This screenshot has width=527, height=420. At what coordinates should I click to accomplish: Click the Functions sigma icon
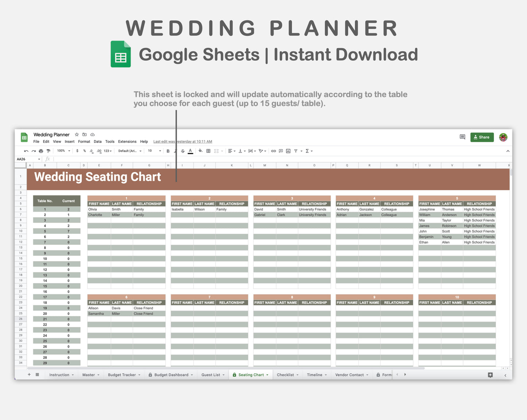click(307, 151)
